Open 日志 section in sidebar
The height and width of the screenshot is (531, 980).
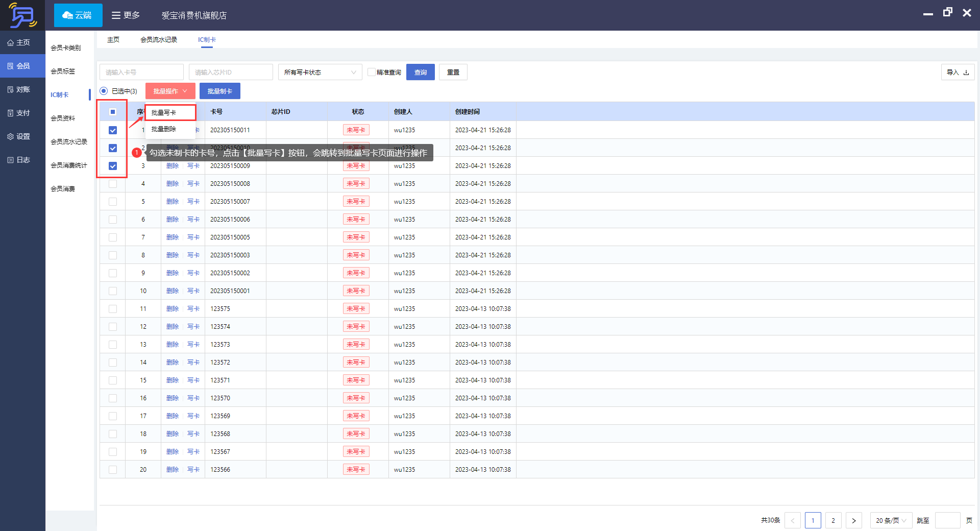(x=22, y=160)
